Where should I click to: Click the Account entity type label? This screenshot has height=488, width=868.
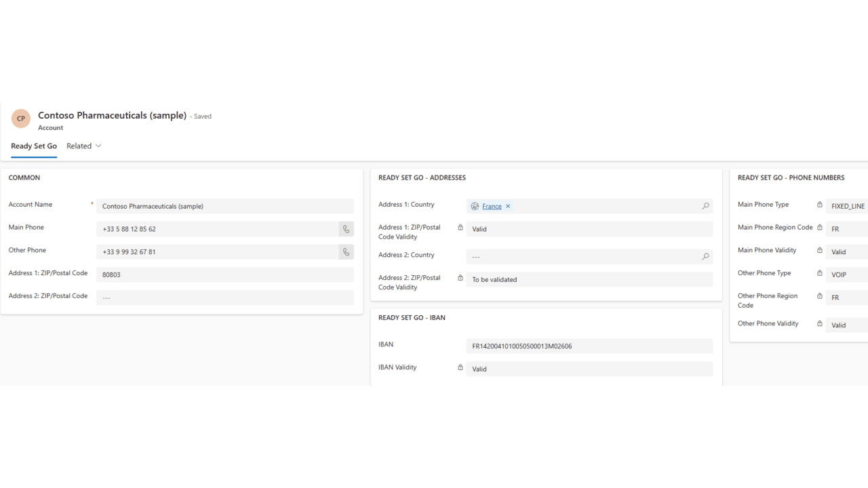pyautogui.click(x=50, y=127)
